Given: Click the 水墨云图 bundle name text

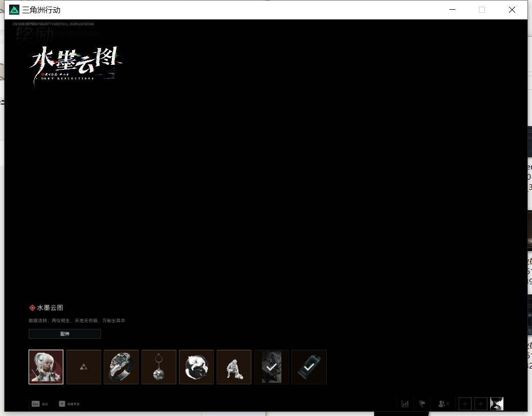Looking at the screenshot, I should click(x=50, y=308).
